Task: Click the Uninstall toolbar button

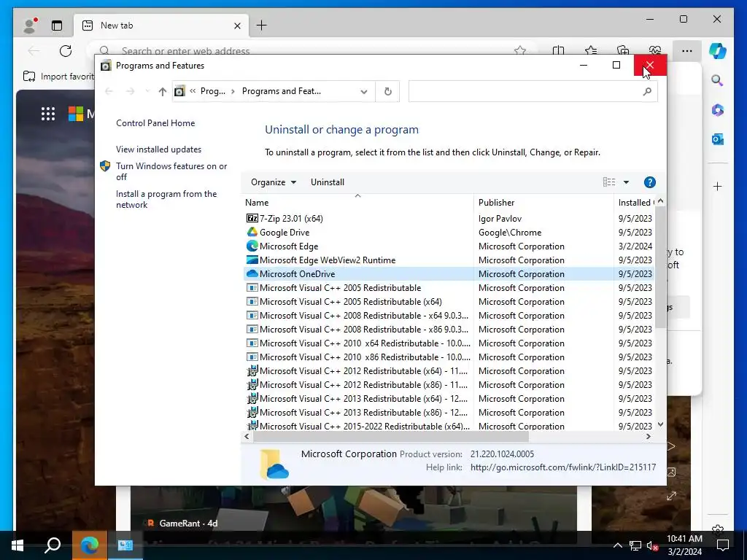Action: pos(328,182)
